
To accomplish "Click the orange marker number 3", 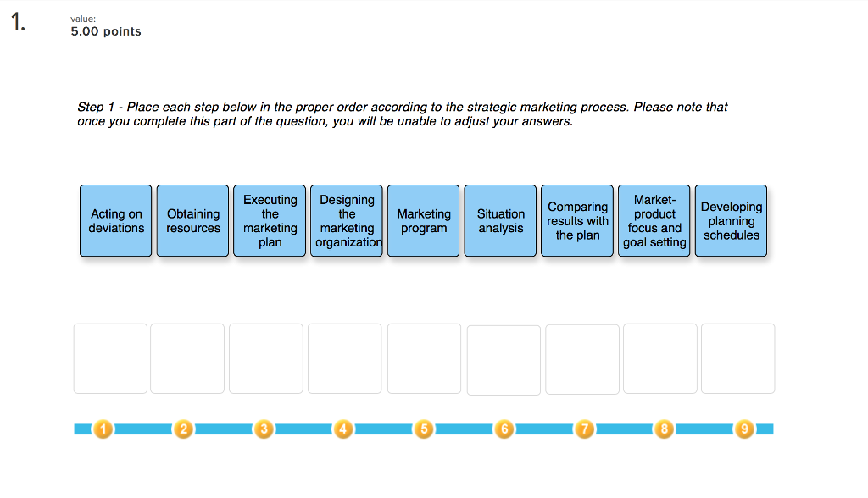I will click(x=264, y=429).
